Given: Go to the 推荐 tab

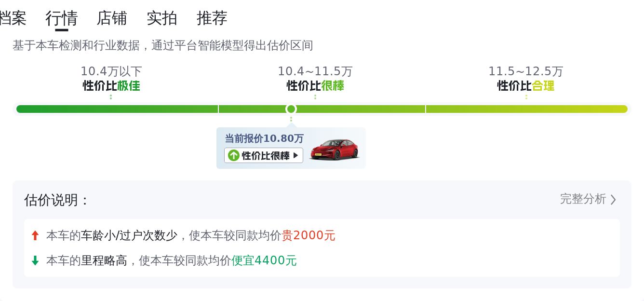Looking at the screenshot, I should pyautogui.click(x=212, y=18).
